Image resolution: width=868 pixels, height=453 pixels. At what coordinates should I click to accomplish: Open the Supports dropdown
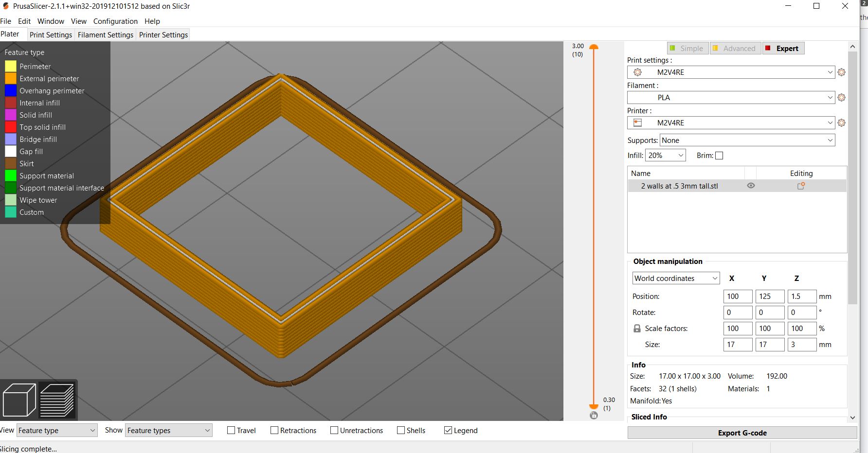pos(747,140)
